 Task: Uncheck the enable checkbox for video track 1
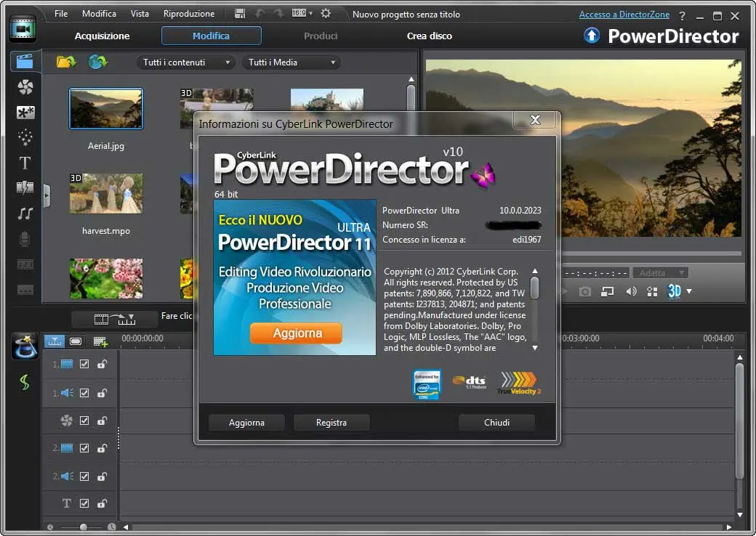tap(84, 365)
